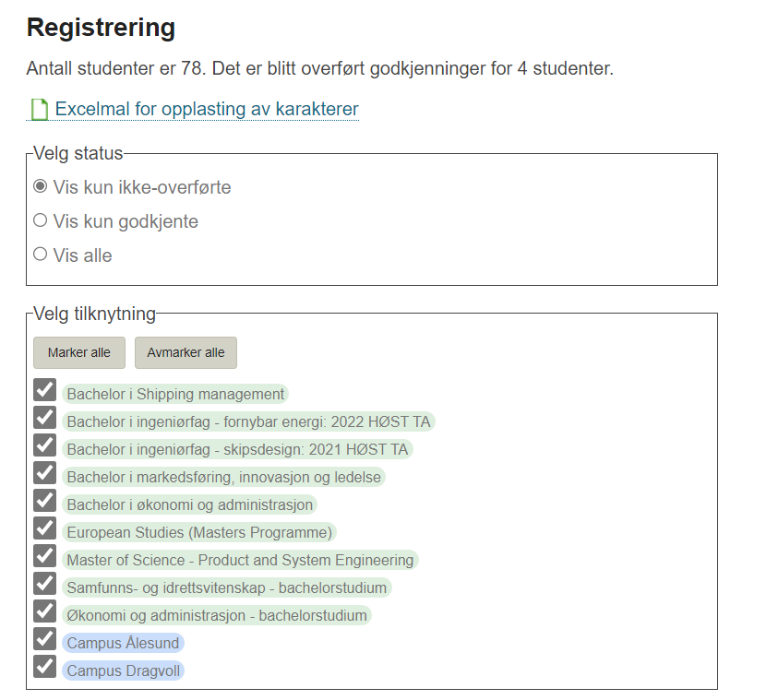
Task: Uncheck Campus Ålesund checkbox
Action: click(44, 638)
